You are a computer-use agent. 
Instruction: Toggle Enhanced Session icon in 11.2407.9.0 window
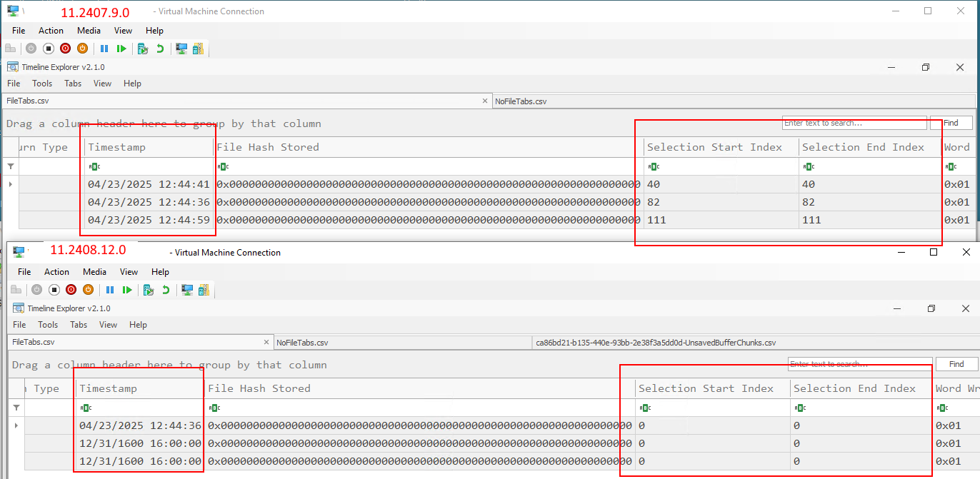click(181, 49)
